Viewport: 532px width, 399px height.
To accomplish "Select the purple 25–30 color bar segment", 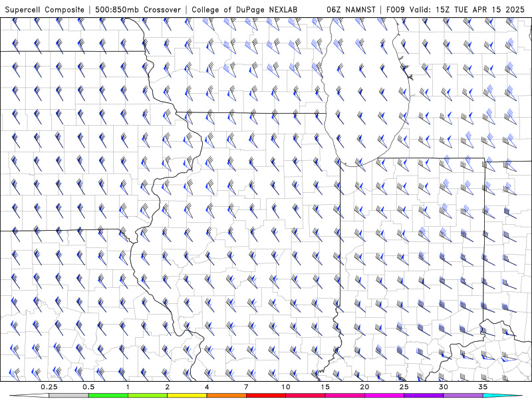I will pos(424,396).
